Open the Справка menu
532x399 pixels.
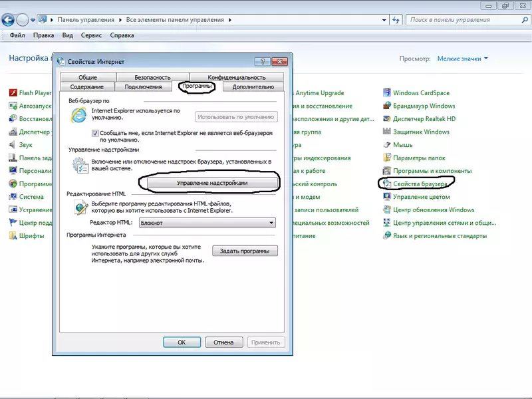(x=122, y=35)
